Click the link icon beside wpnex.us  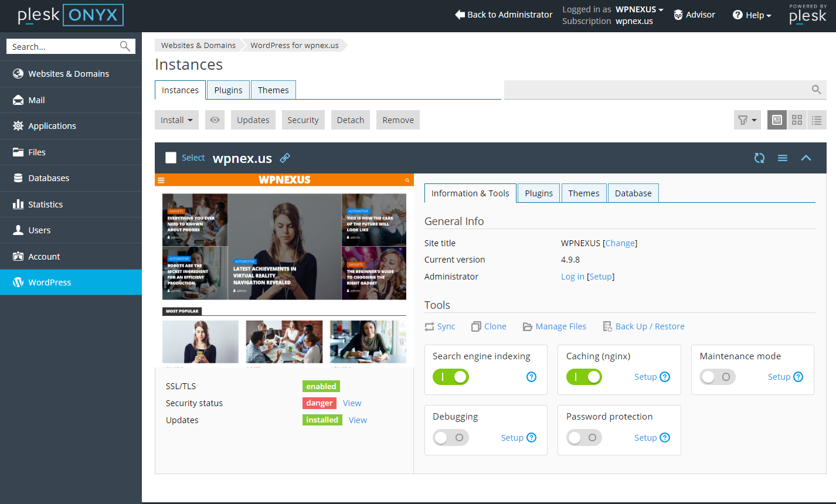tap(285, 158)
